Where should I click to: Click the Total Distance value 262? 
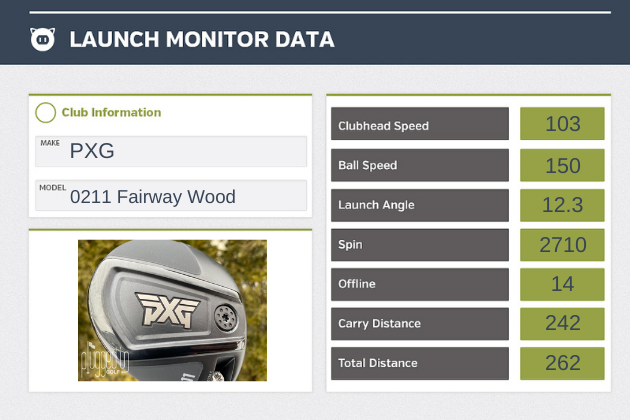562,363
